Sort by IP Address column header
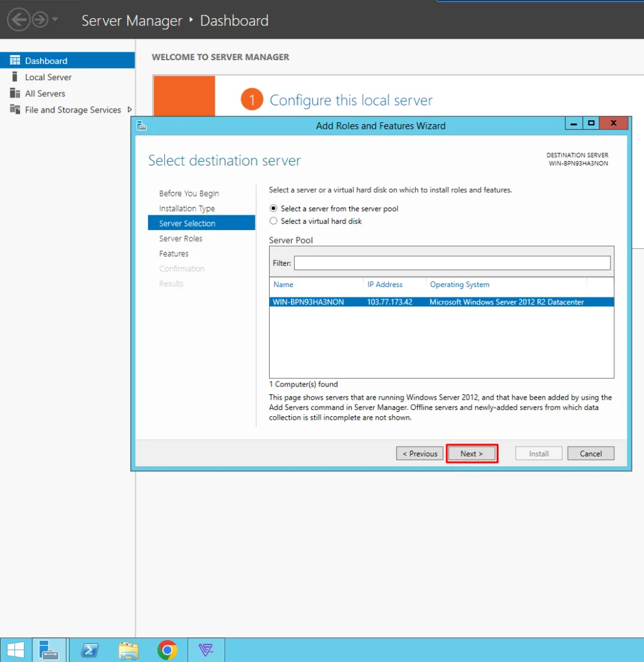The width and height of the screenshot is (644, 662). (385, 284)
